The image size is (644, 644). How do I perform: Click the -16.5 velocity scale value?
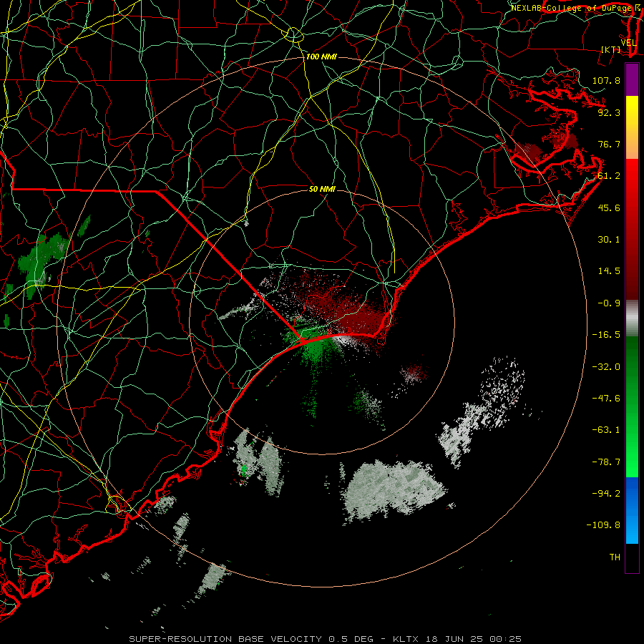[x=606, y=335]
